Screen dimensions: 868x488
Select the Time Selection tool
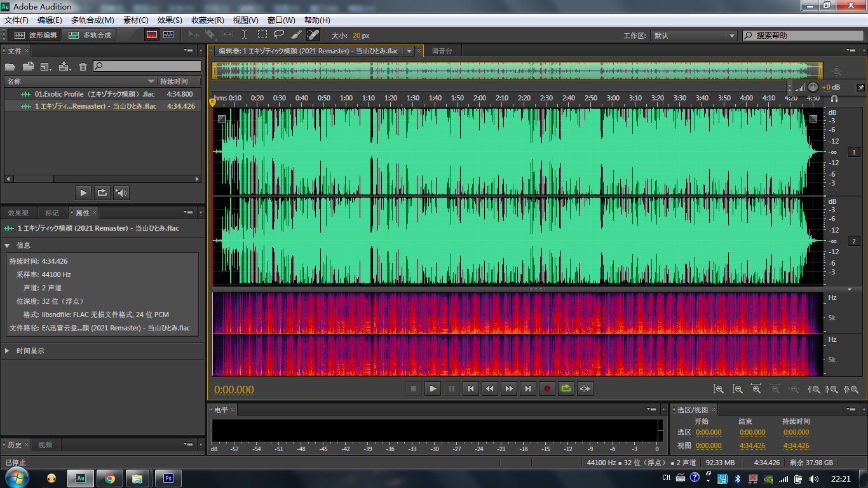[x=245, y=35]
